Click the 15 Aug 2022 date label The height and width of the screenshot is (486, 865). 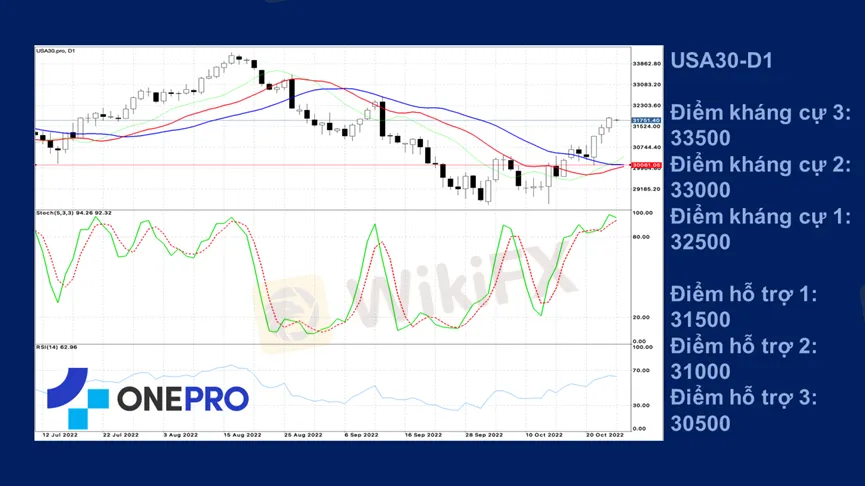coord(242,435)
